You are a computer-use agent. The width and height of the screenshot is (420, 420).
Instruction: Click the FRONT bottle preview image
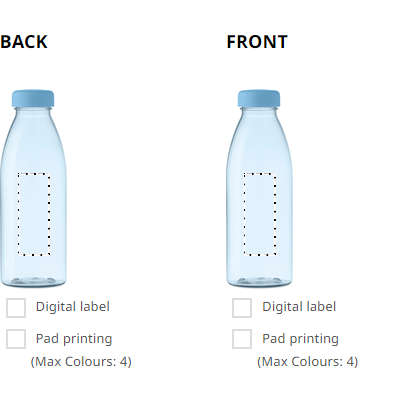(259, 188)
